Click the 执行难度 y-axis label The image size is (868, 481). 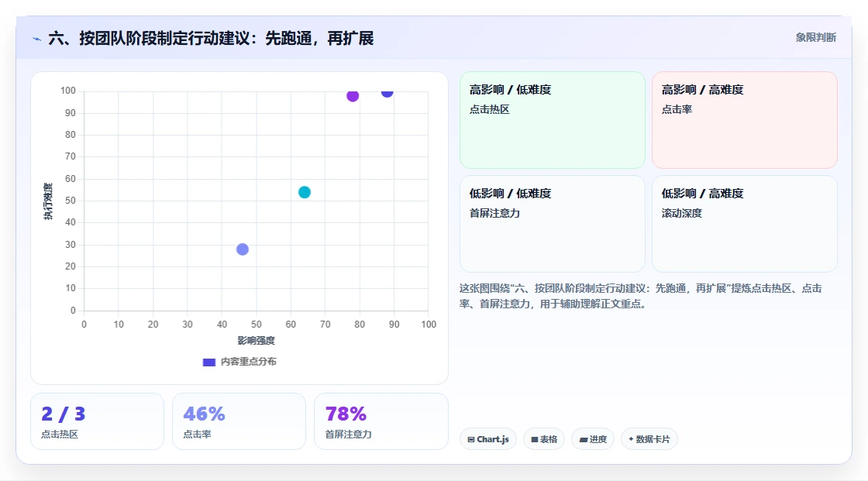coord(48,201)
